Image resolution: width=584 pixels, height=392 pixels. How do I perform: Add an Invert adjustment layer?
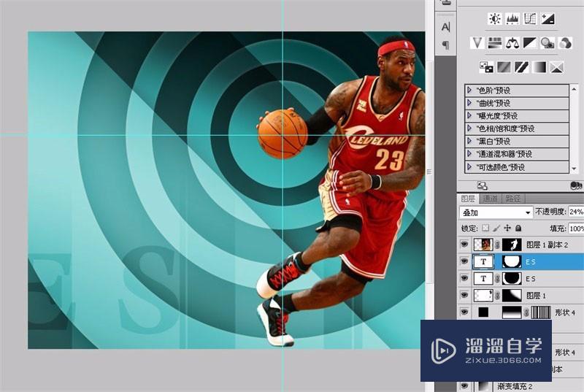pyautogui.click(x=486, y=67)
